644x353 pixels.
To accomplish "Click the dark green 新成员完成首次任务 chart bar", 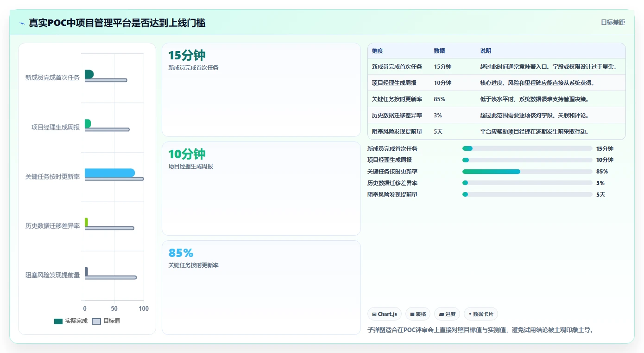I will 89,74.
